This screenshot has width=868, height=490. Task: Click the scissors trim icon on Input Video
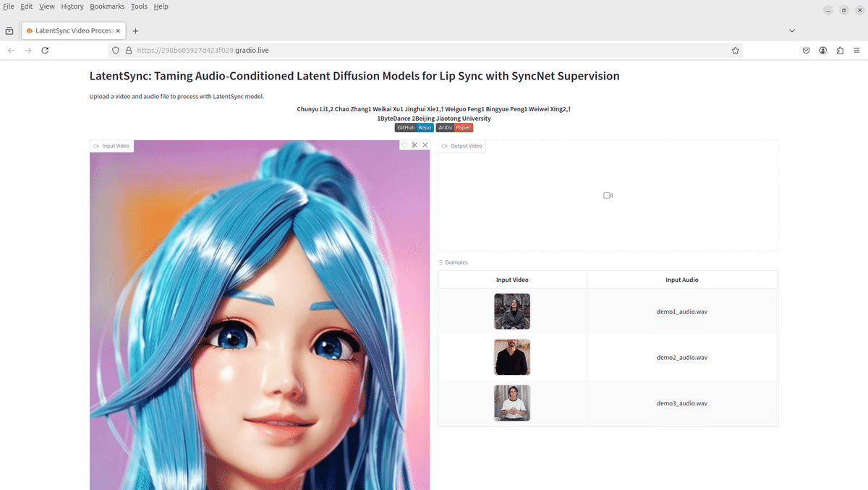(x=414, y=145)
